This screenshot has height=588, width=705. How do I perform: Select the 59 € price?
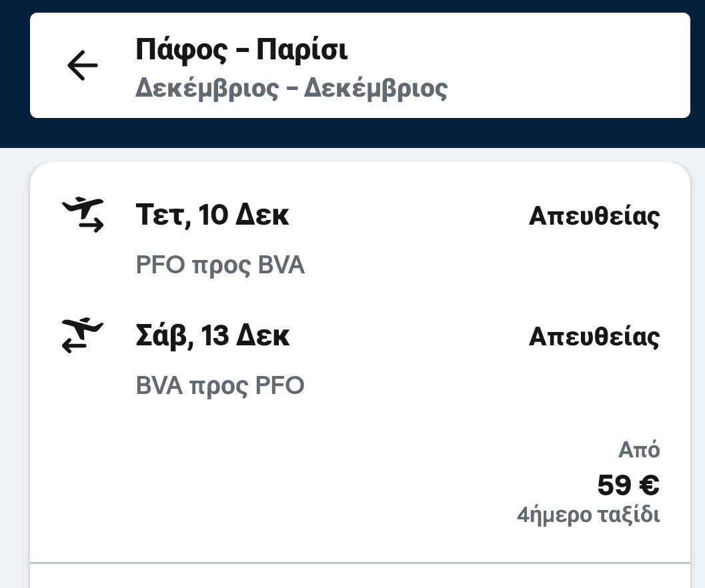[628, 485]
